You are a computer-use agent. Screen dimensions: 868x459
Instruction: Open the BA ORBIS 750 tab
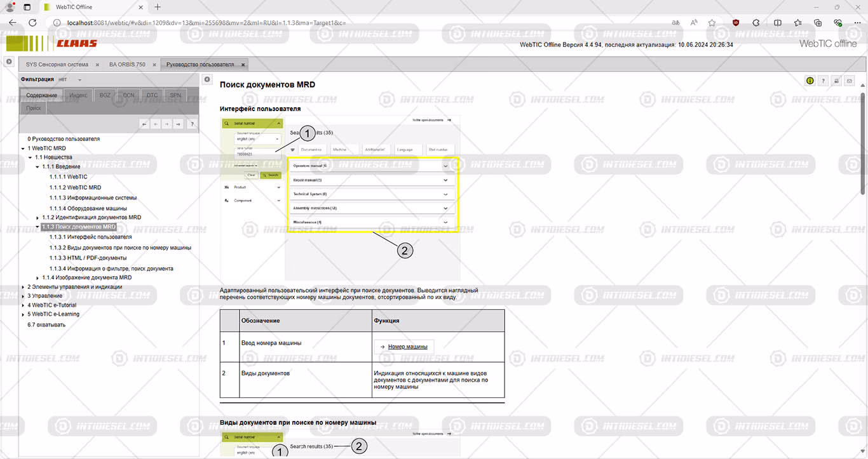127,65
